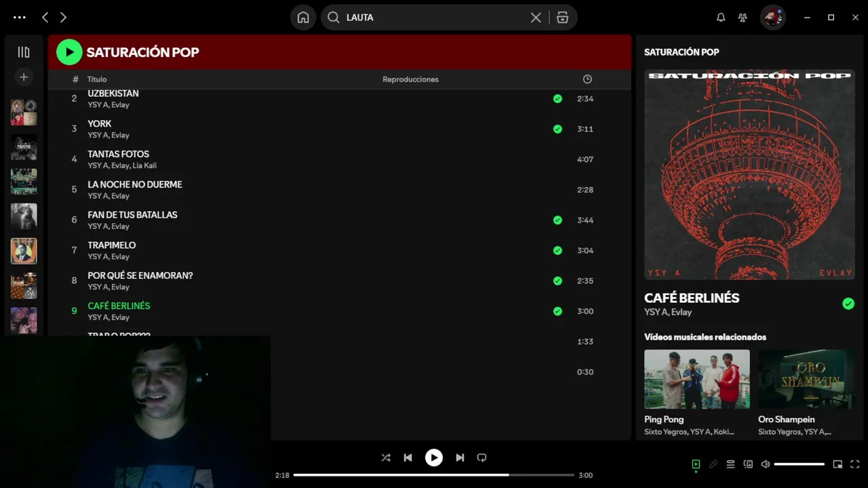Play the SATURACIÓN POP album
This screenshot has width=868, height=488.
coord(69,52)
